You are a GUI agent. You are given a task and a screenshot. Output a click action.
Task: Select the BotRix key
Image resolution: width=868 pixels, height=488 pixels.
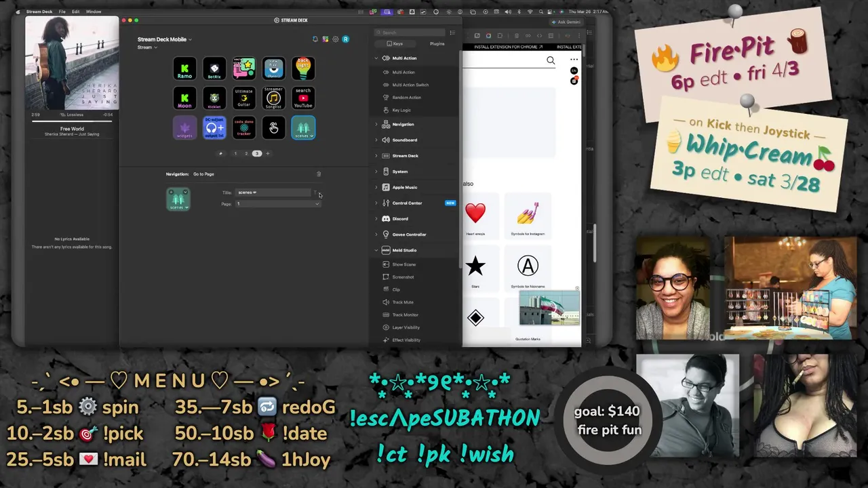coord(214,68)
